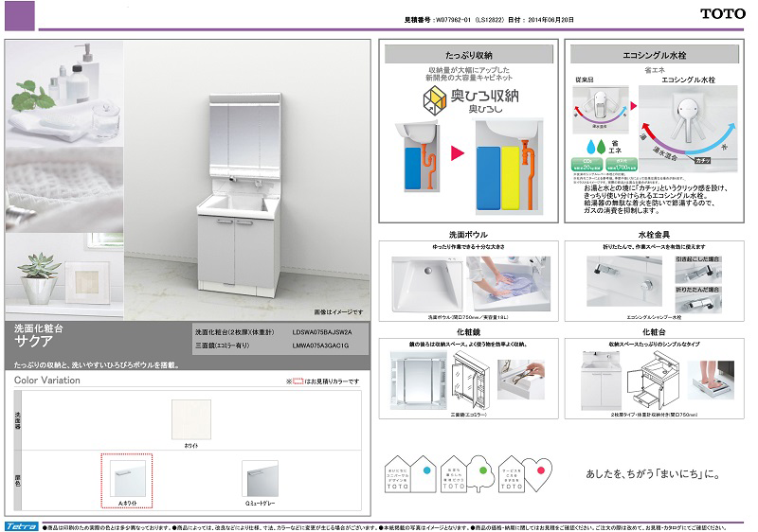Click the vanity cabinet front photo under 化粧台
The image size is (758, 532).
pyautogui.click(x=601, y=380)
